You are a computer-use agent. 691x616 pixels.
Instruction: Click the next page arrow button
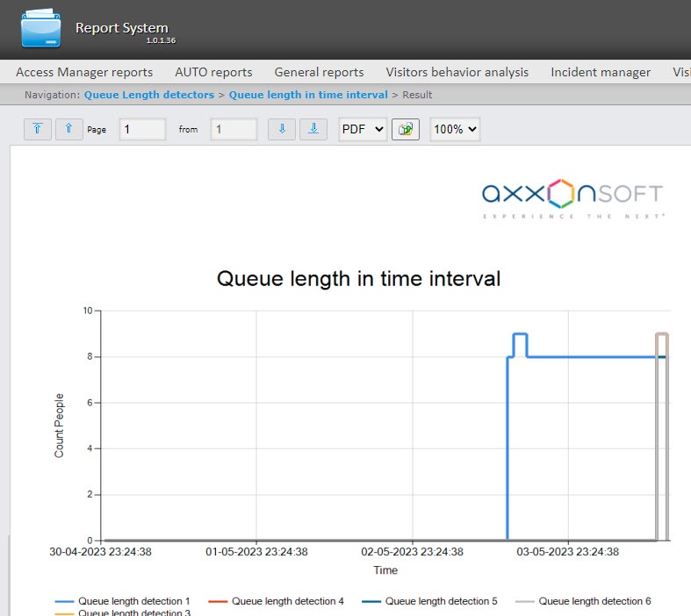point(282,129)
